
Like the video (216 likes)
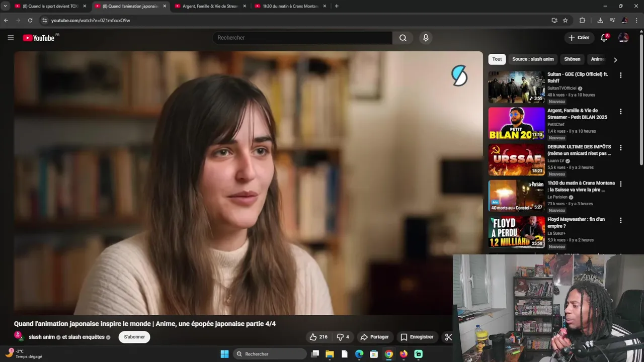pyautogui.click(x=318, y=337)
